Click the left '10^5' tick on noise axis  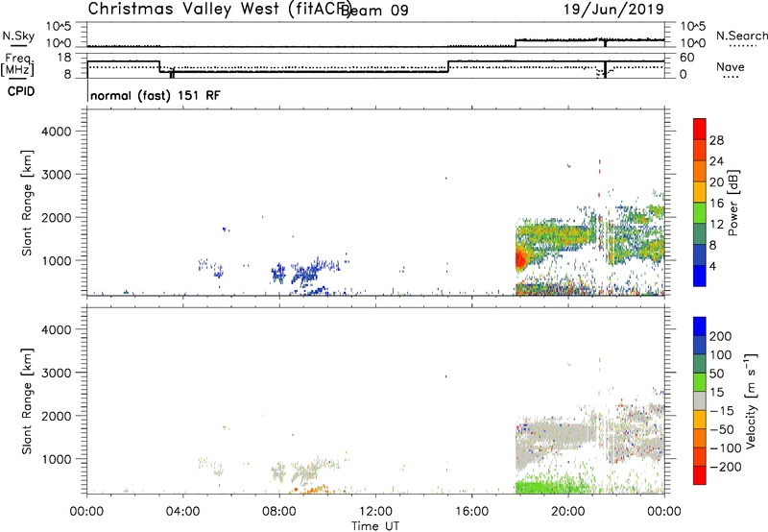coord(59,26)
